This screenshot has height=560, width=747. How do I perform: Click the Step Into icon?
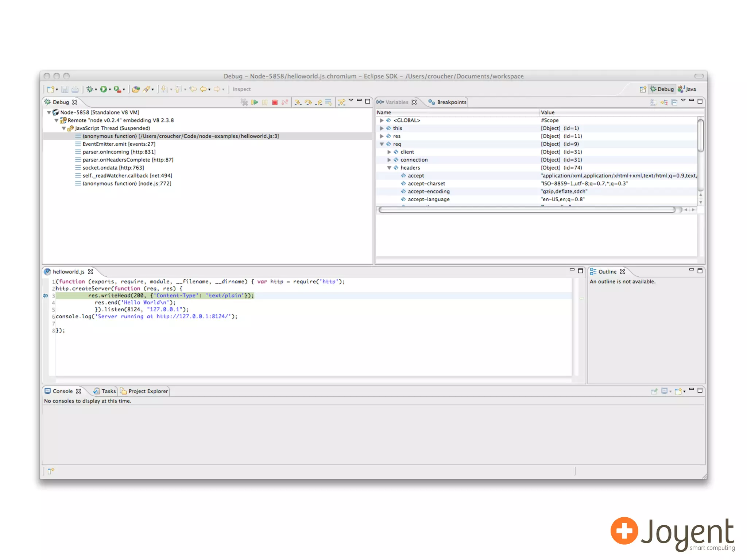[x=298, y=102]
